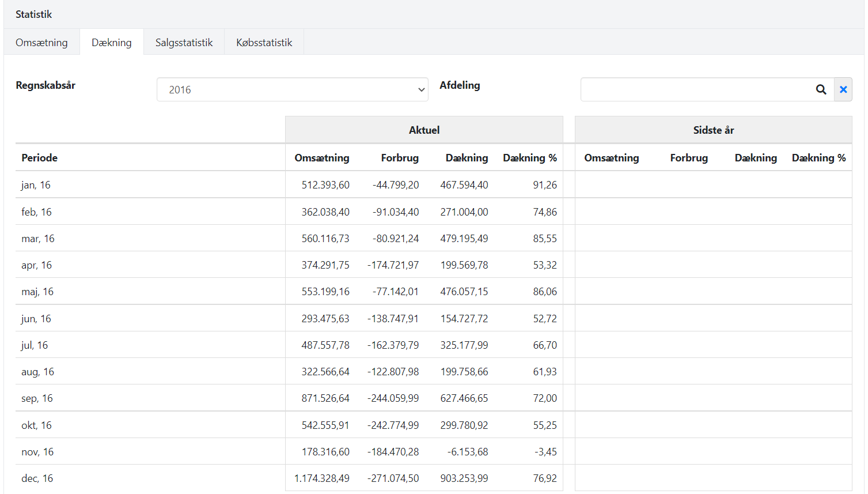868x494 pixels.
Task: Go to the Købsstatistik tab
Action: click(x=264, y=43)
